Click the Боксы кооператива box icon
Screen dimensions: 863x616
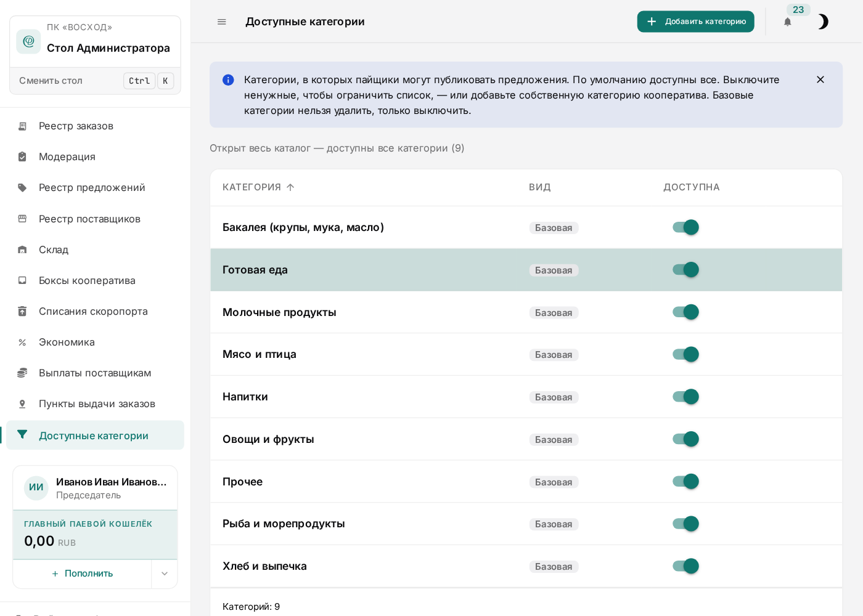(x=22, y=280)
